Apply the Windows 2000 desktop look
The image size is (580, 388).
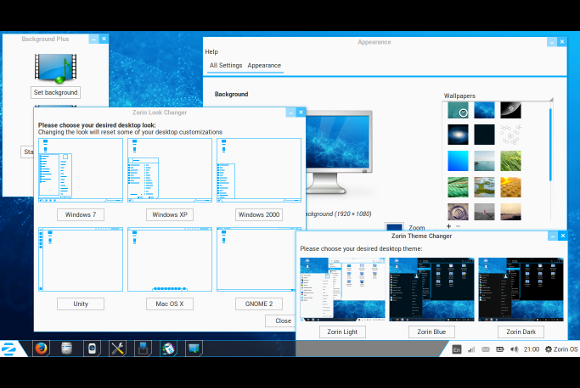tap(259, 215)
